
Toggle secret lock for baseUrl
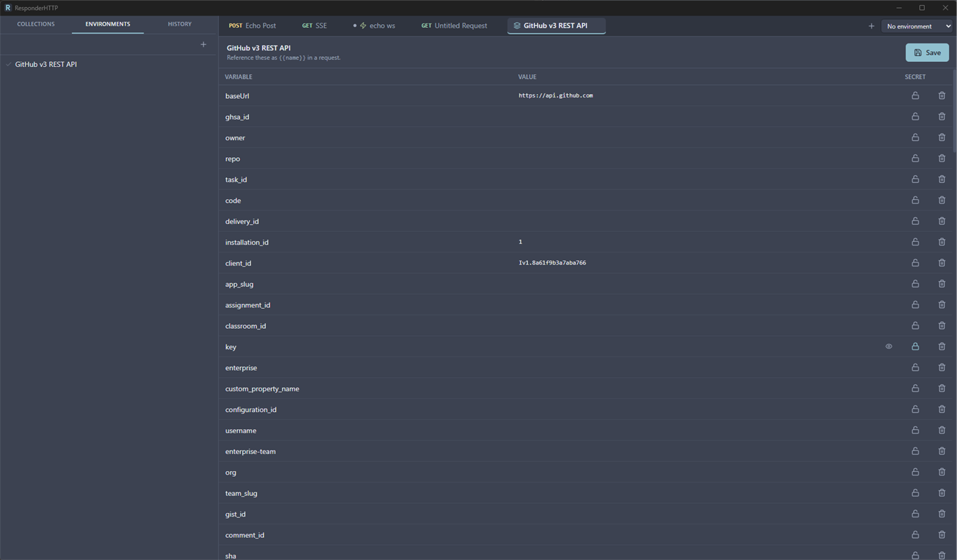coord(915,95)
